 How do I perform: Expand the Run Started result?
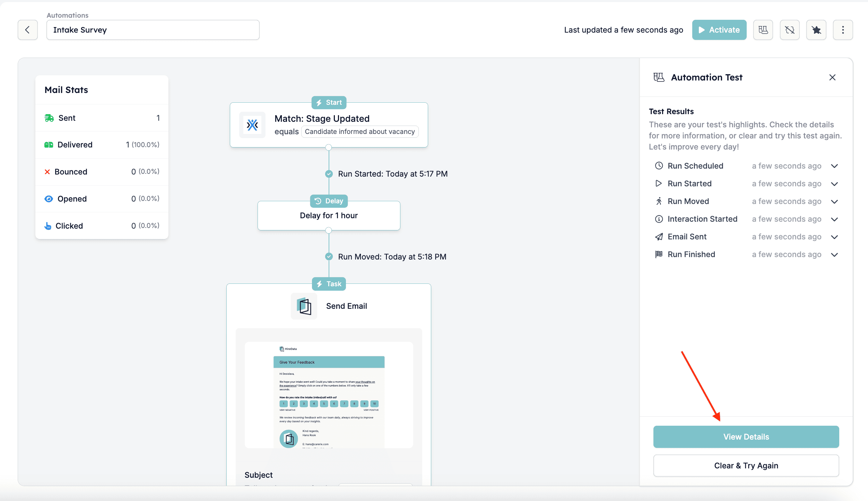pyautogui.click(x=834, y=184)
